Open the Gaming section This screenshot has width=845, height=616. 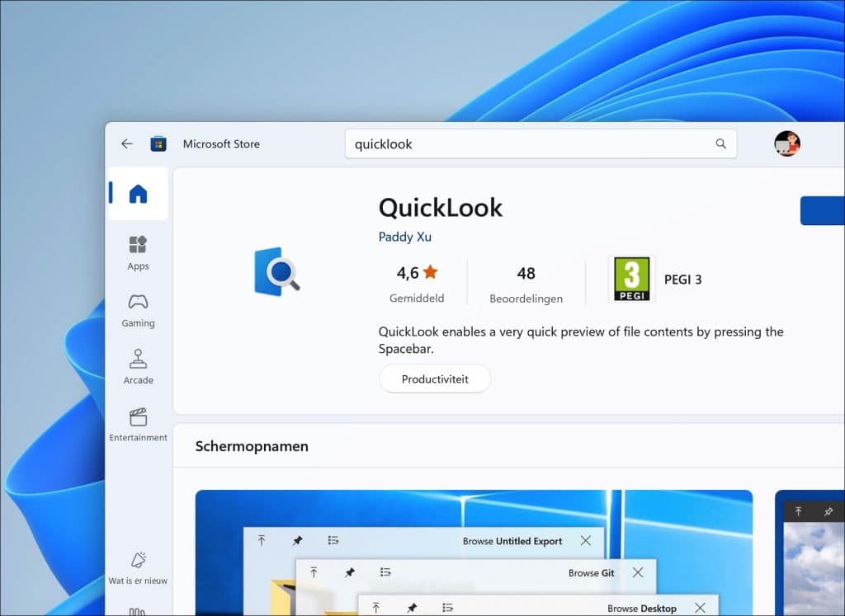tap(138, 311)
